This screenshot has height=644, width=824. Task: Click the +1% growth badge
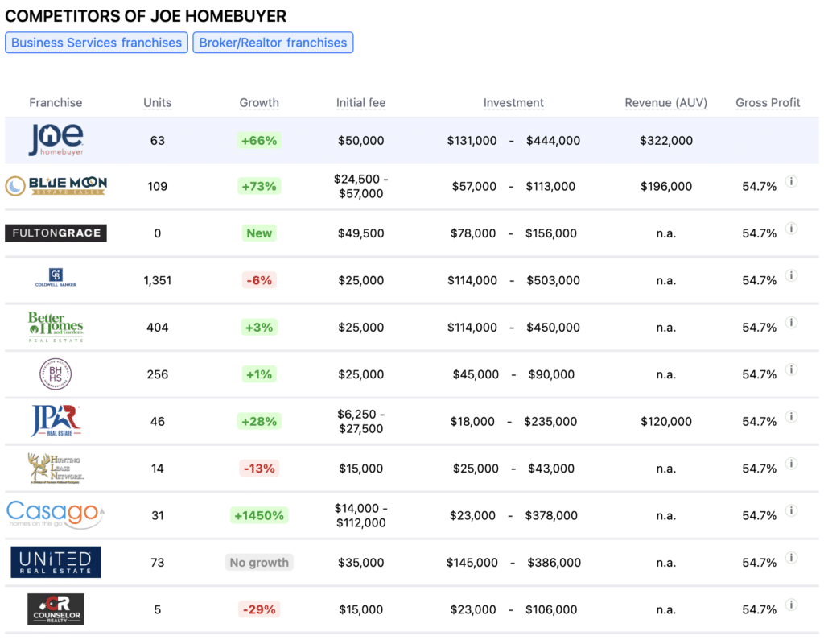coord(259,374)
